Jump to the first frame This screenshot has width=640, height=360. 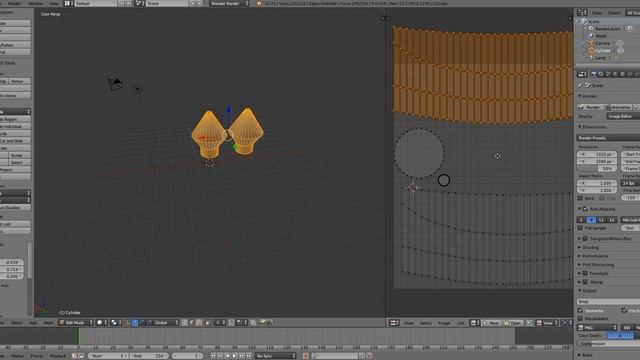coord(213,356)
